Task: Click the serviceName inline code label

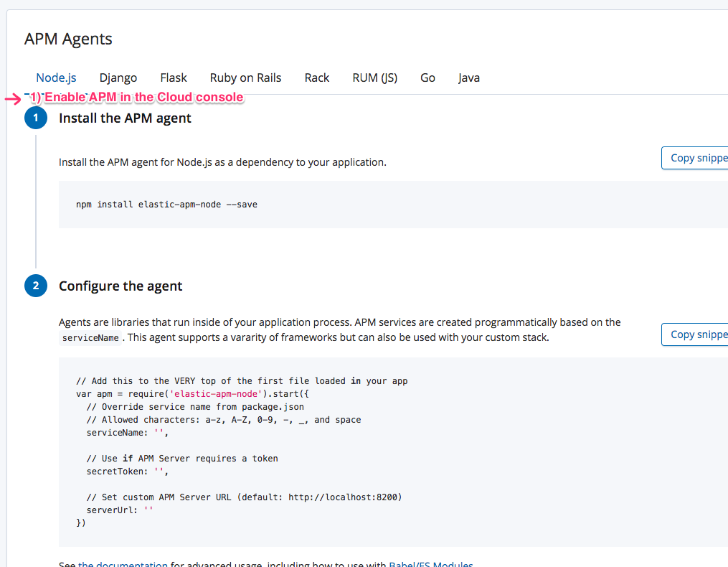Action: [90, 338]
